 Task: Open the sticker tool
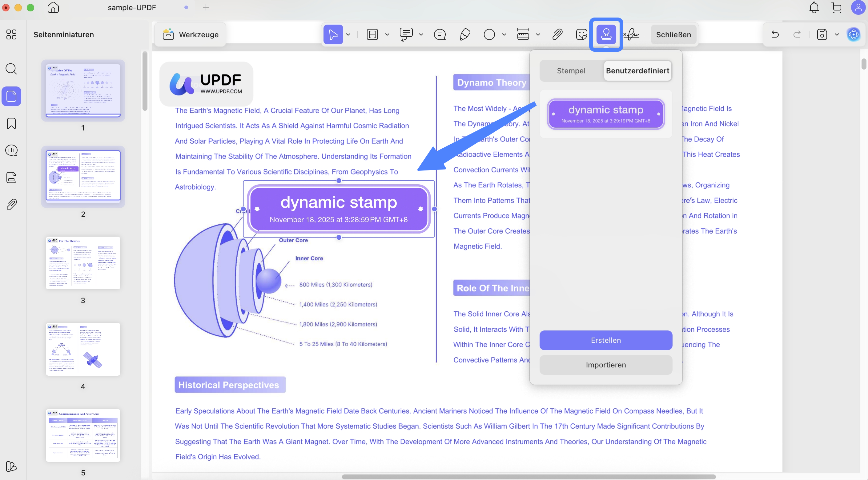(581, 34)
